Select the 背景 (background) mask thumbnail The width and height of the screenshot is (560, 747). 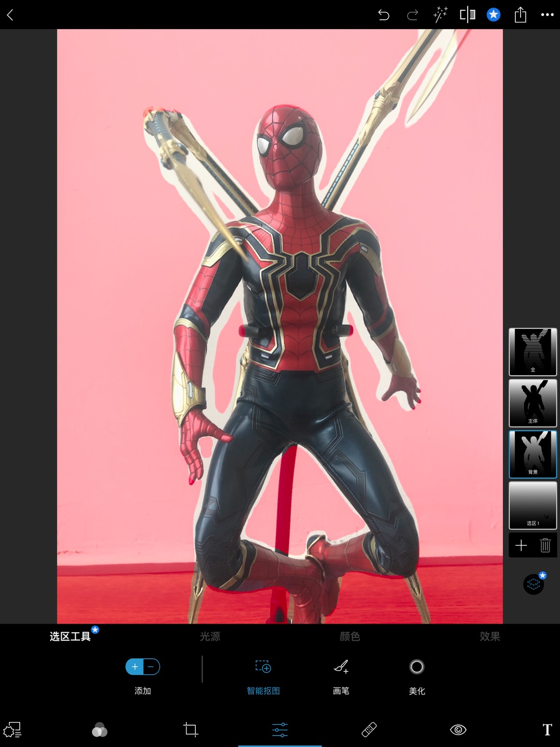point(533,454)
